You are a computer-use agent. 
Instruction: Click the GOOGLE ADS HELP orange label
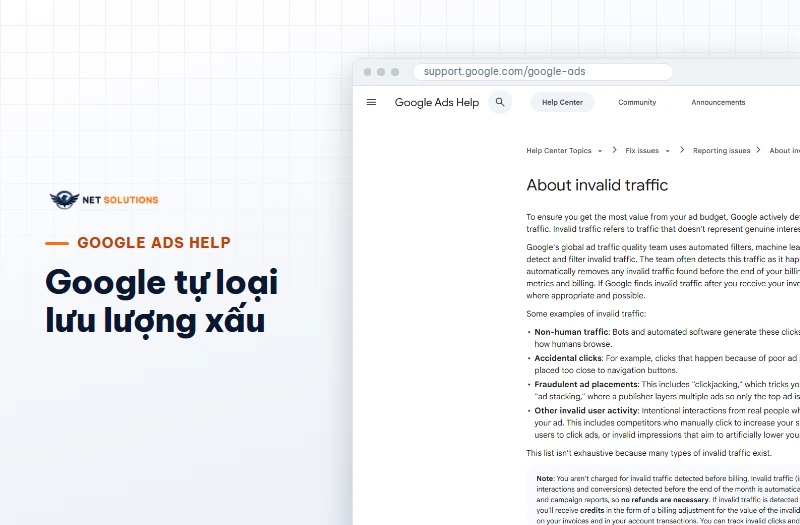tap(154, 243)
